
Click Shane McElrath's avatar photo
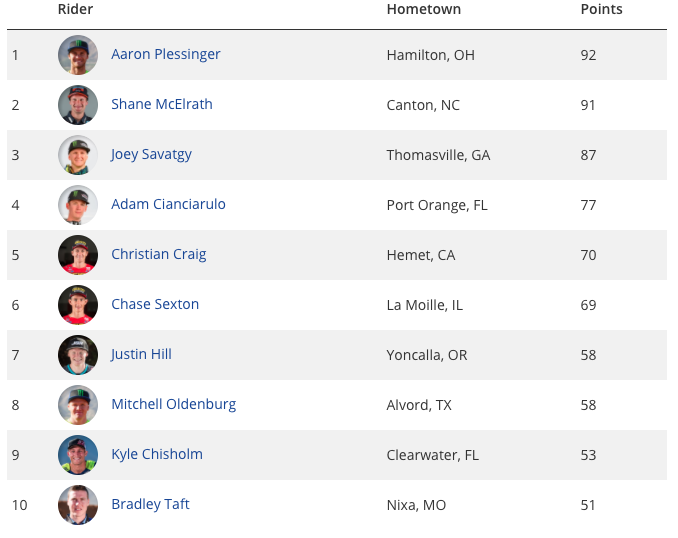click(78, 105)
